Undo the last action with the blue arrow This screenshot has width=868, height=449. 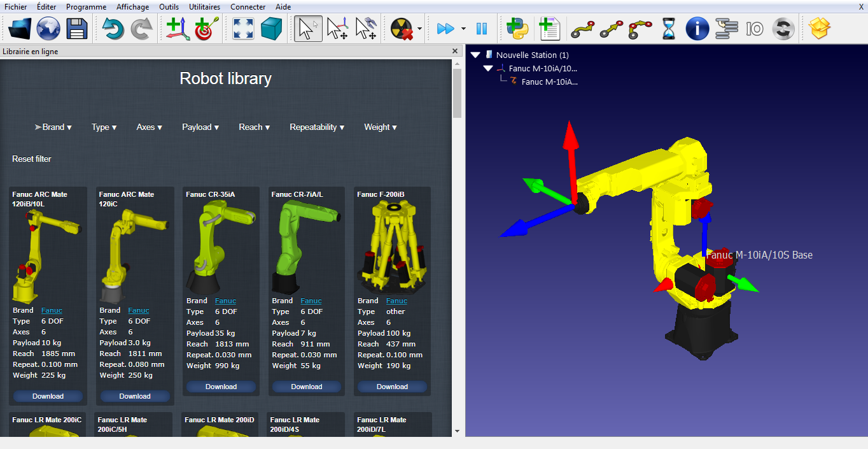point(113,29)
